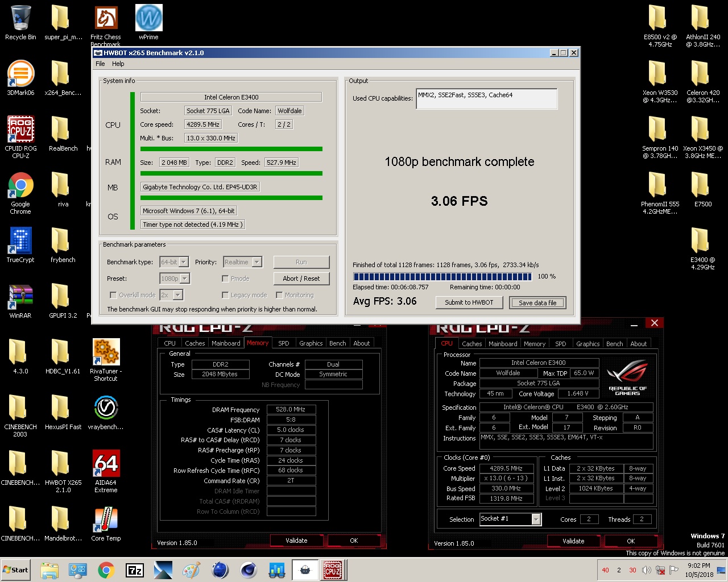Launch Fritz Chess Benchmark shortcut

tap(106, 25)
